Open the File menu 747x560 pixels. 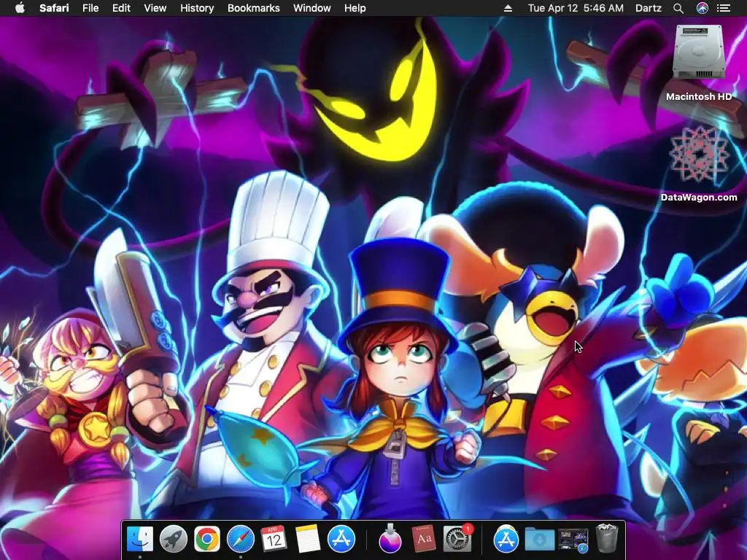(x=90, y=8)
